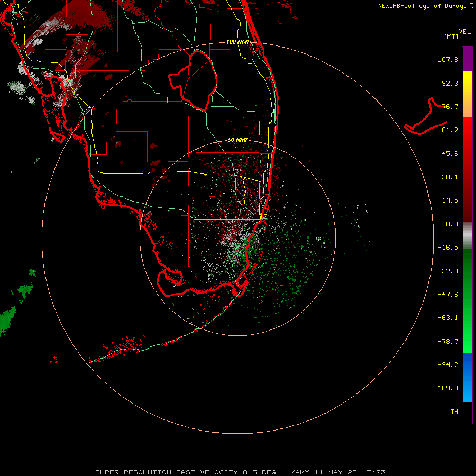The height and width of the screenshot is (476, 476).
Task: Click the 45.6 legend value
Action: pyautogui.click(x=450, y=153)
